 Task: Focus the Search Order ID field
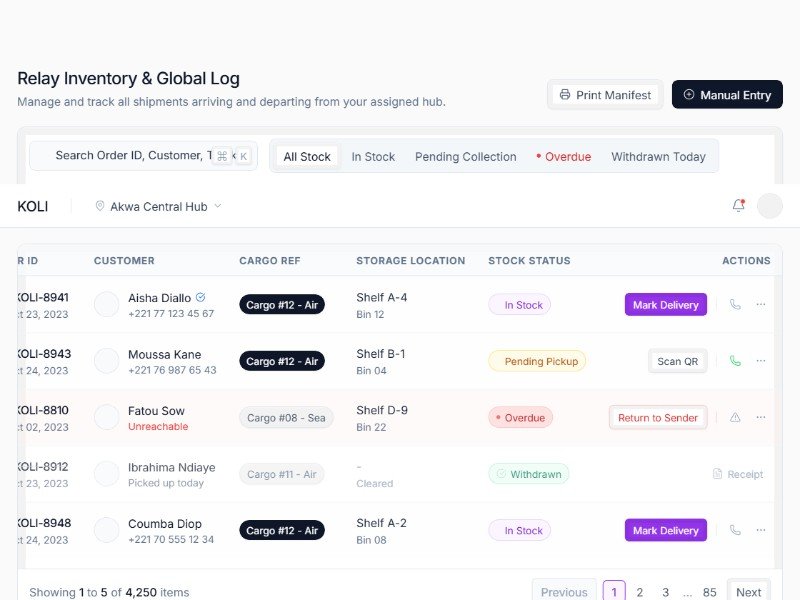point(130,156)
